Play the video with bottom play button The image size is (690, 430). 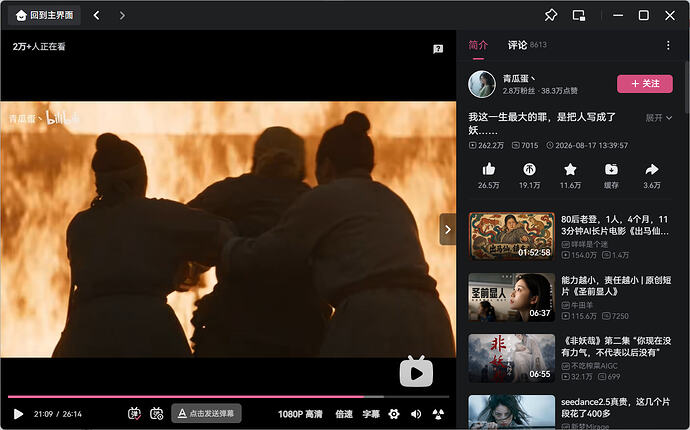click(18, 414)
